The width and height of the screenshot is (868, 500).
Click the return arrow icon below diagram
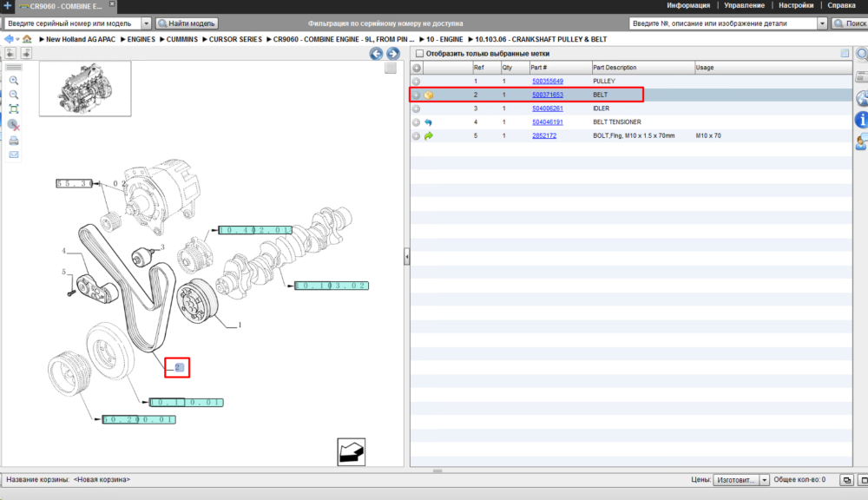(351, 452)
